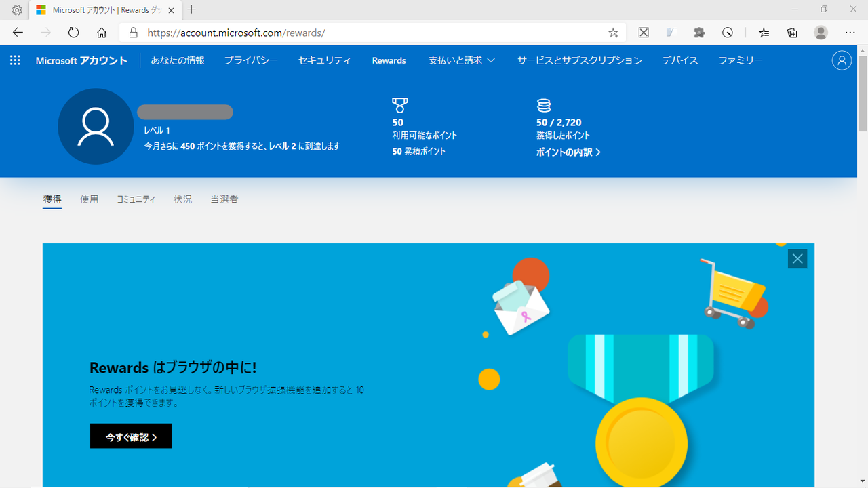Click the faded flag extension icon
The height and width of the screenshot is (488, 868).
[x=671, y=33]
